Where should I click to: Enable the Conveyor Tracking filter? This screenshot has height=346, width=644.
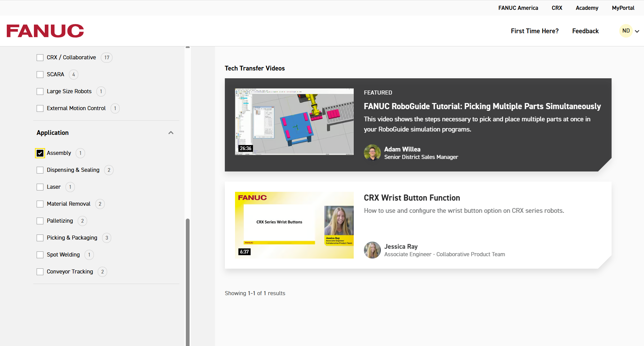(40, 271)
